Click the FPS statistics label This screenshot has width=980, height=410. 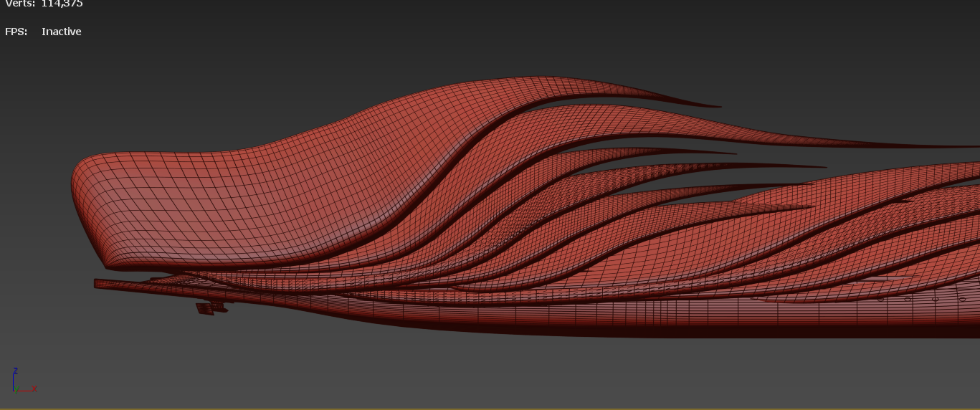16,32
